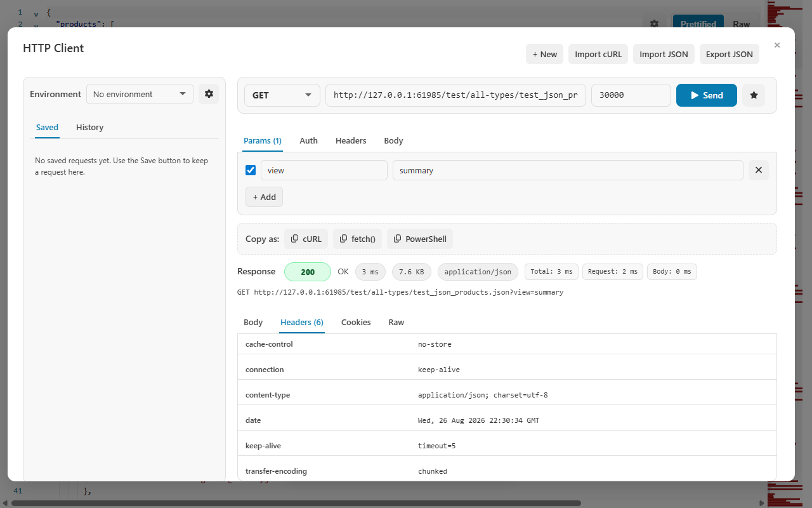The image size is (812, 508).
Task: Click the '3 ms' response time badge
Action: pos(371,272)
